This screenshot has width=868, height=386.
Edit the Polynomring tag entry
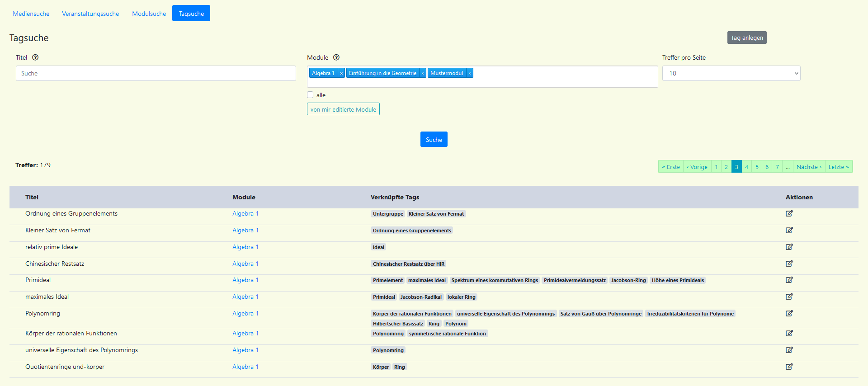(789, 313)
